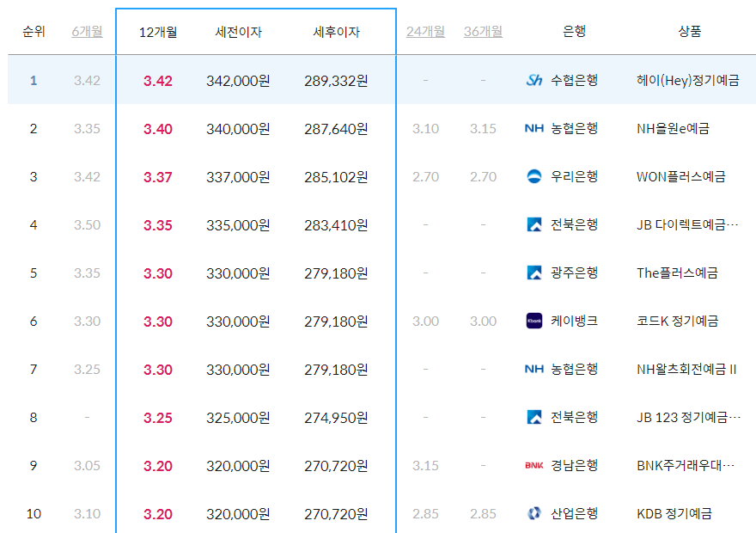Click the 우리은행 round blue logo
This screenshot has width=756, height=533.
point(534,176)
